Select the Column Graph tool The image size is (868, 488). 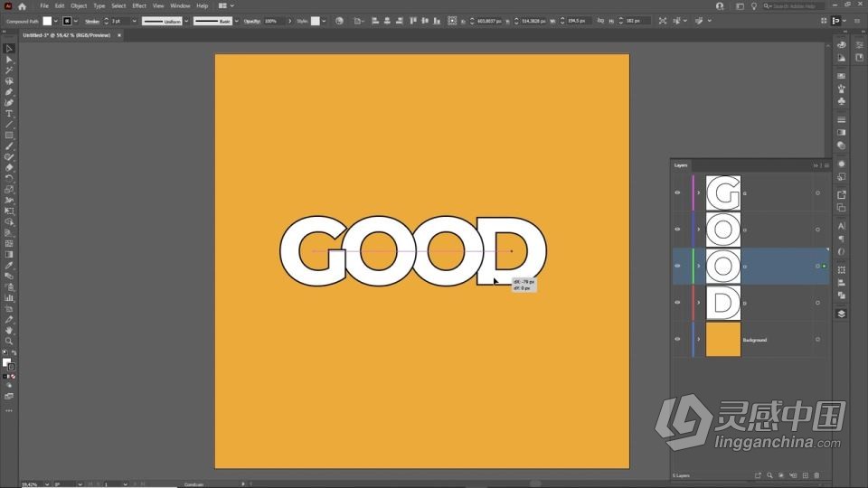(9, 298)
